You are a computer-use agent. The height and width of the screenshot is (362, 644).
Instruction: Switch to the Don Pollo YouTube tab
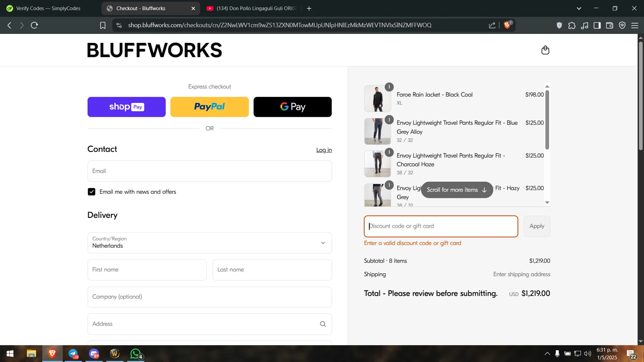(x=251, y=8)
